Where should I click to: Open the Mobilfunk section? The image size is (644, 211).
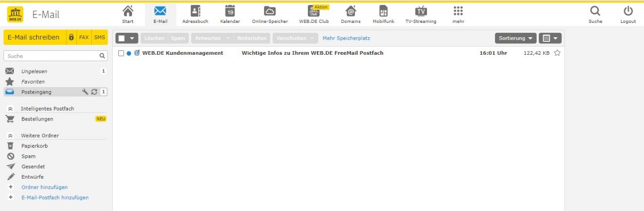383,14
